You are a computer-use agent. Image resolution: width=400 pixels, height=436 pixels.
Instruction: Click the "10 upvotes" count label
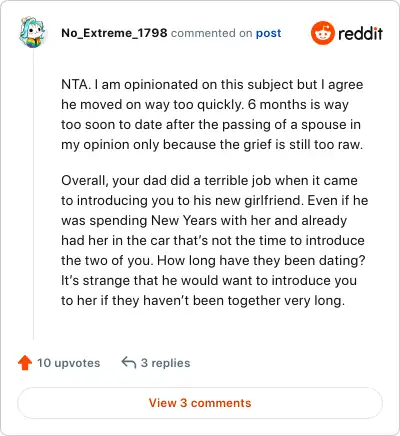(68, 363)
